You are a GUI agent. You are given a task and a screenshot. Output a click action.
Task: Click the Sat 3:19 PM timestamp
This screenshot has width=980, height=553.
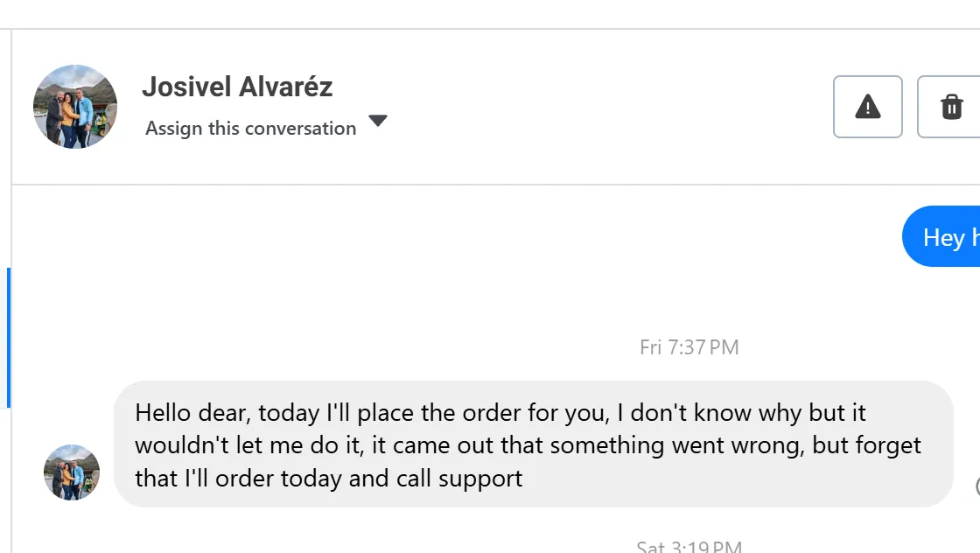pyautogui.click(x=689, y=547)
